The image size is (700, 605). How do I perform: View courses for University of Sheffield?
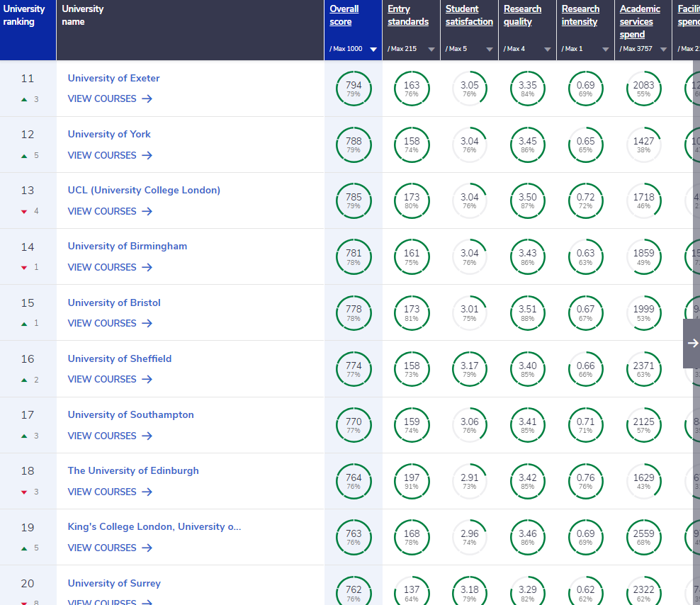110,379
